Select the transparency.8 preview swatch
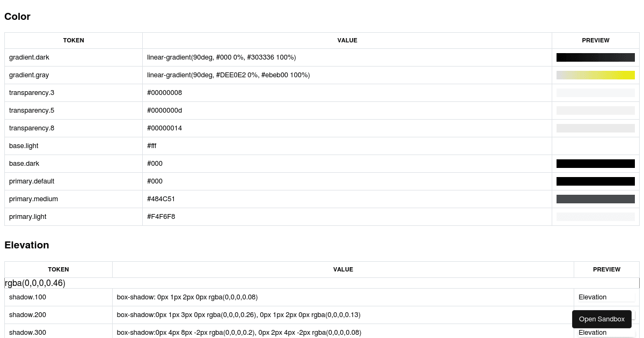The image size is (644, 338). click(x=596, y=128)
